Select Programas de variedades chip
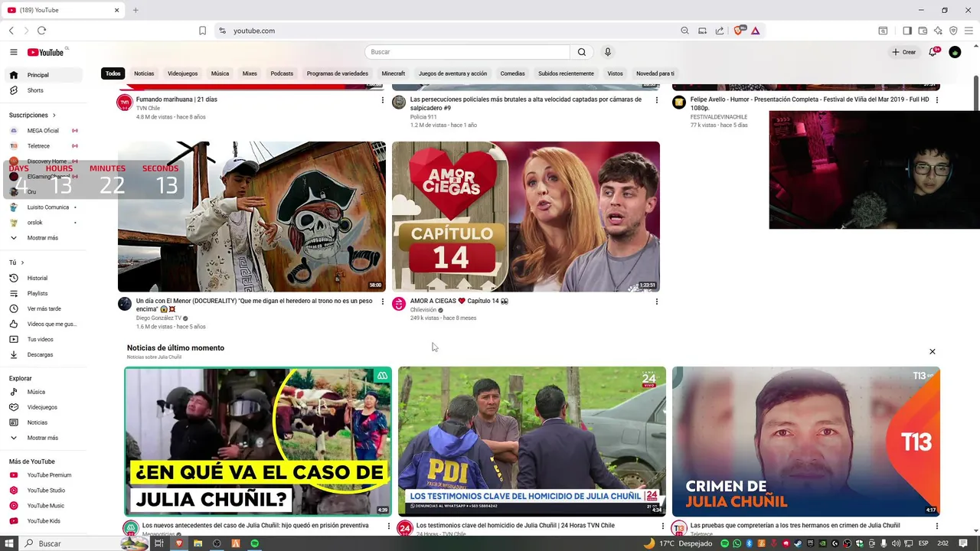The height and width of the screenshot is (551, 980). [338, 73]
